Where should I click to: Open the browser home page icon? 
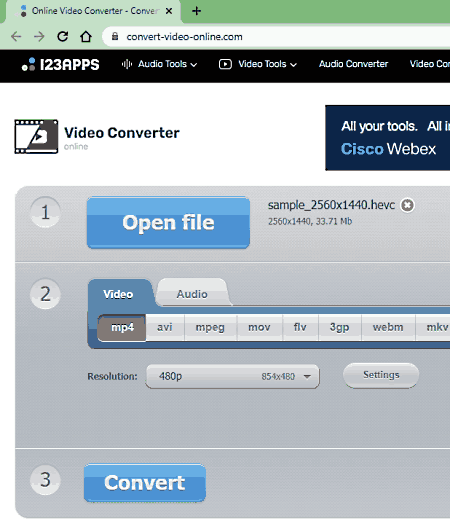[86, 36]
